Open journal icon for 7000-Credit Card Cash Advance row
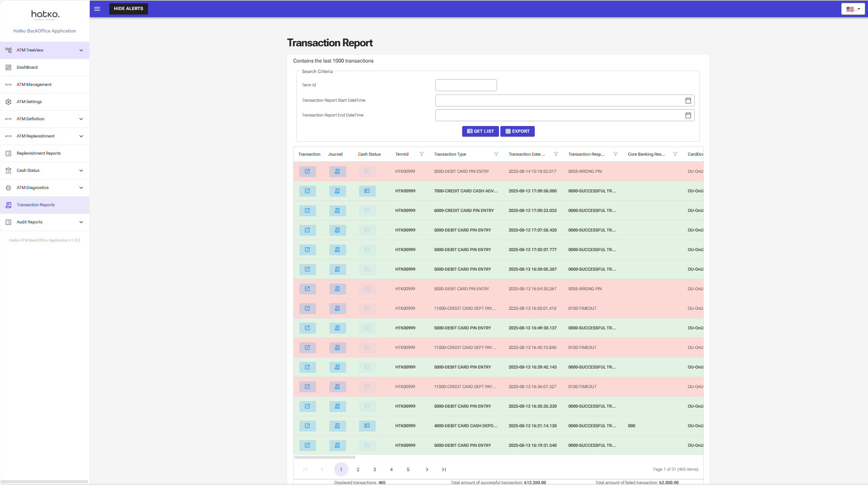 pos(337,191)
